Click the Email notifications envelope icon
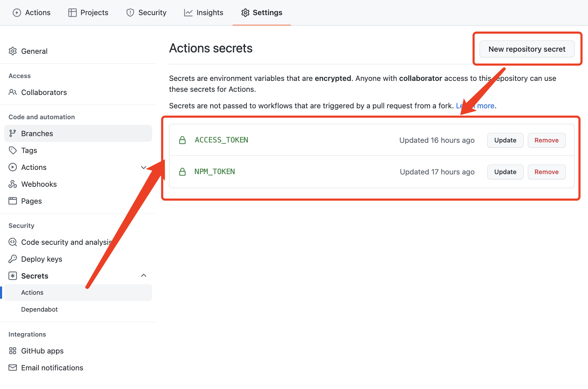Screen dimensions: 588x389 point(13,368)
